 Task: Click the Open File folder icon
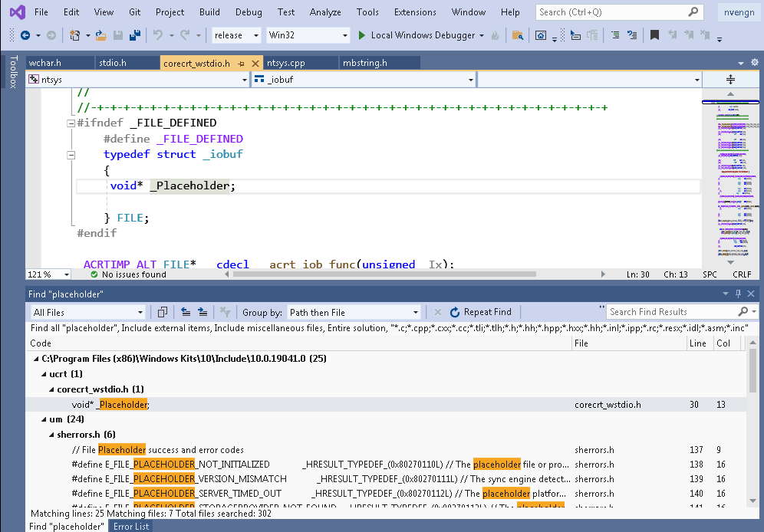point(100,35)
